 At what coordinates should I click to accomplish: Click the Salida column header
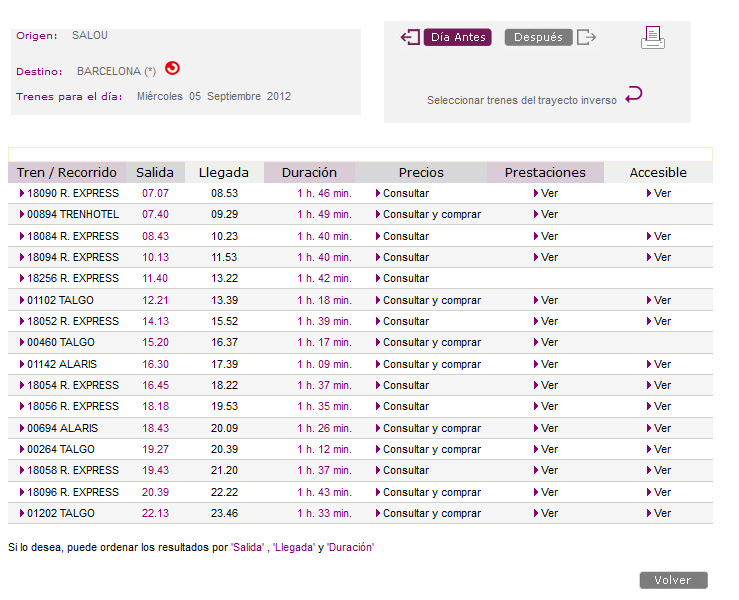click(155, 173)
